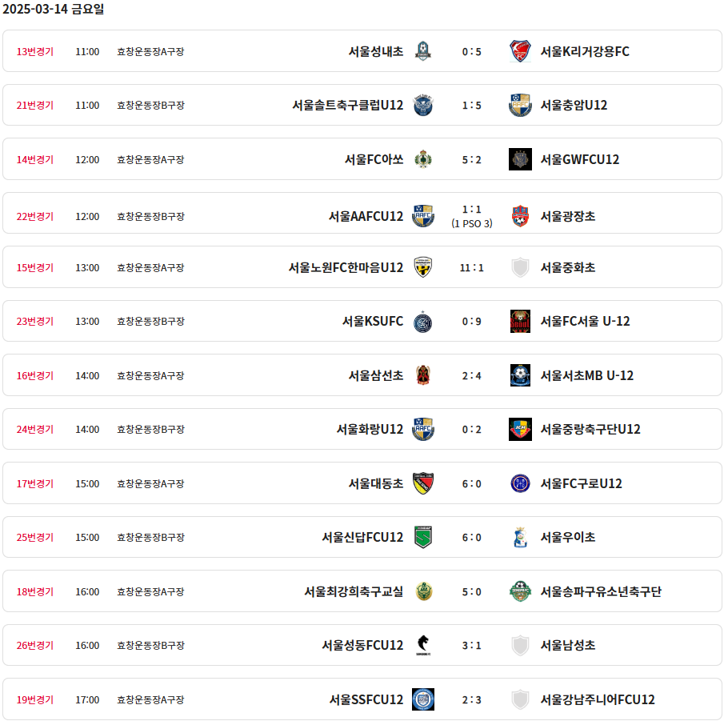
Task: Click the 서울성동FCU12 black logo
Action: 422,645
